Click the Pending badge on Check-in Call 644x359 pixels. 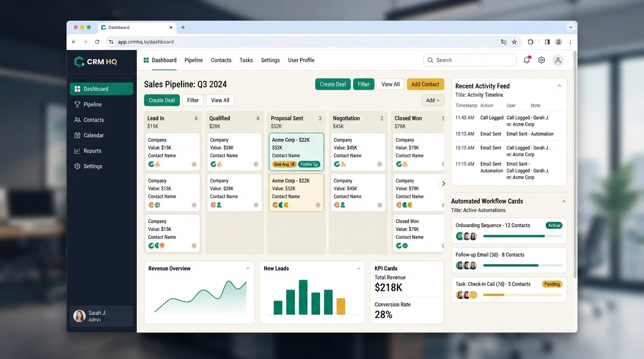[x=552, y=284]
